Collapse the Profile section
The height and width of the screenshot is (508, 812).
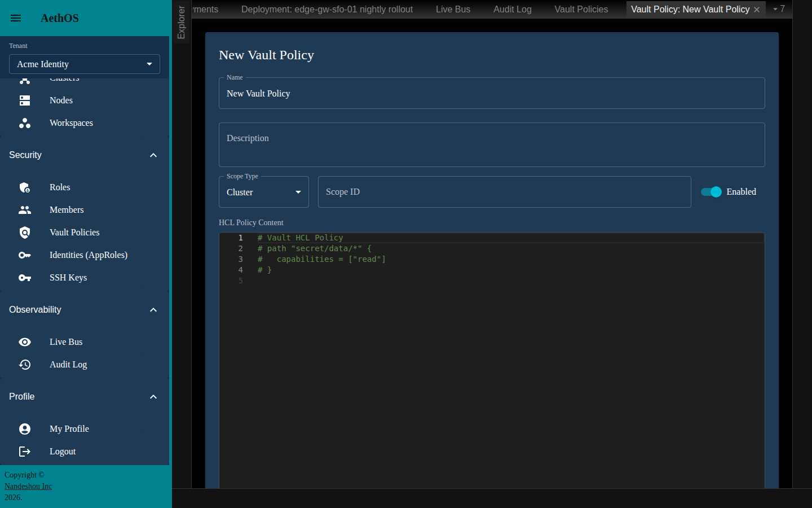153,397
